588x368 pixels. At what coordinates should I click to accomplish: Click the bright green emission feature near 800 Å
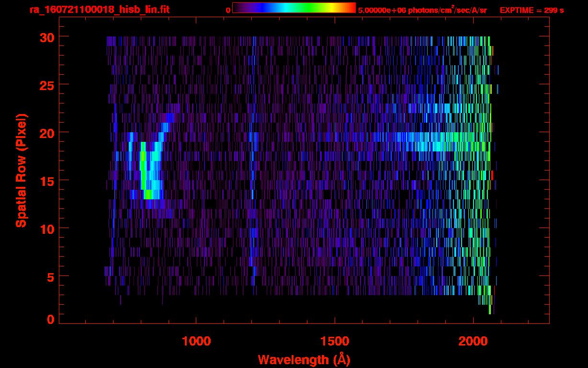(x=144, y=172)
